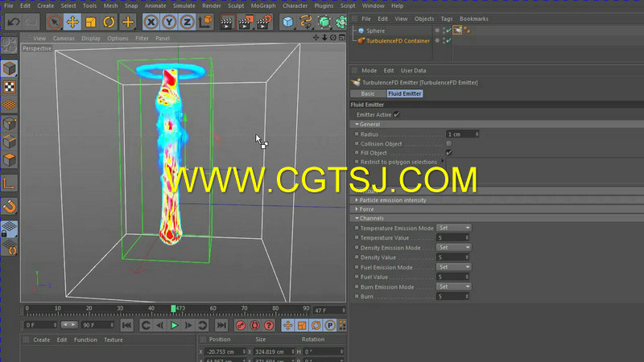
Task: Expand Particle emission intensity section
Action: click(x=357, y=200)
